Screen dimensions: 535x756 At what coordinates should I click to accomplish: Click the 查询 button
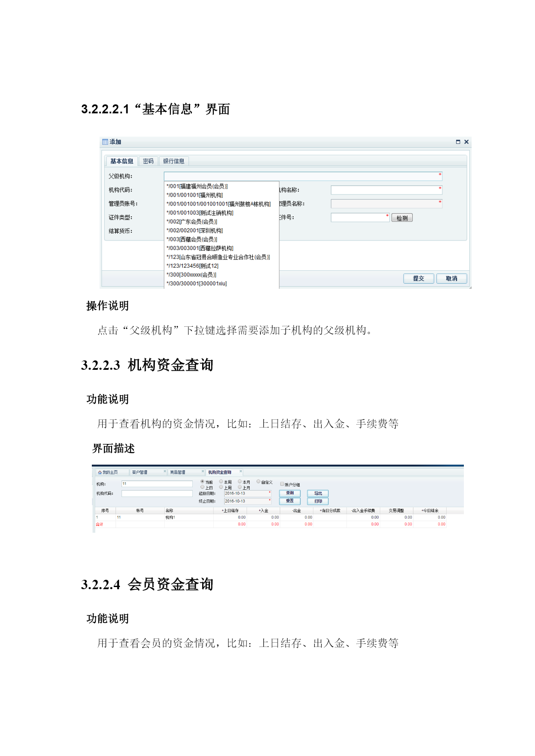(x=290, y=493)
